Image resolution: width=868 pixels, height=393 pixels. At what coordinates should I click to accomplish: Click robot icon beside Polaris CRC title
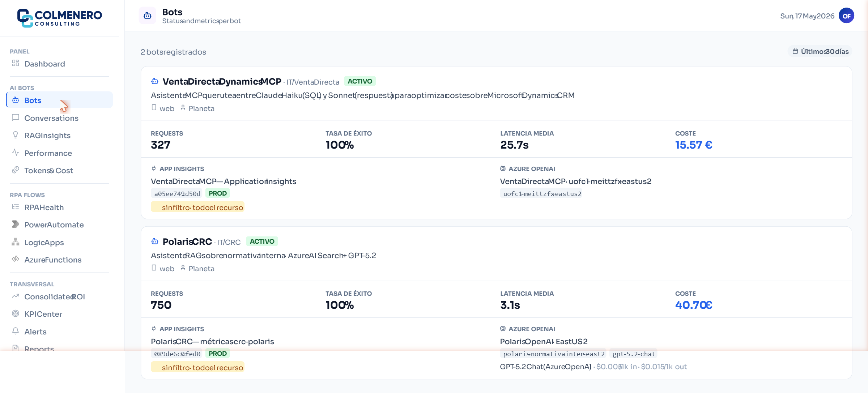pyautogui.click(x=155, y=242)
